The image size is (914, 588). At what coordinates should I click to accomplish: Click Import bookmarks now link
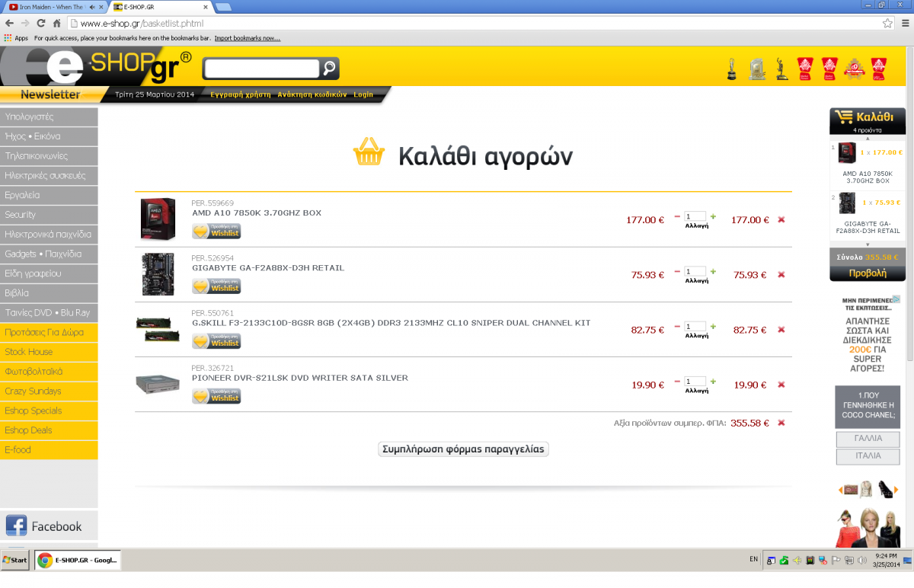(x=247, y=38)
